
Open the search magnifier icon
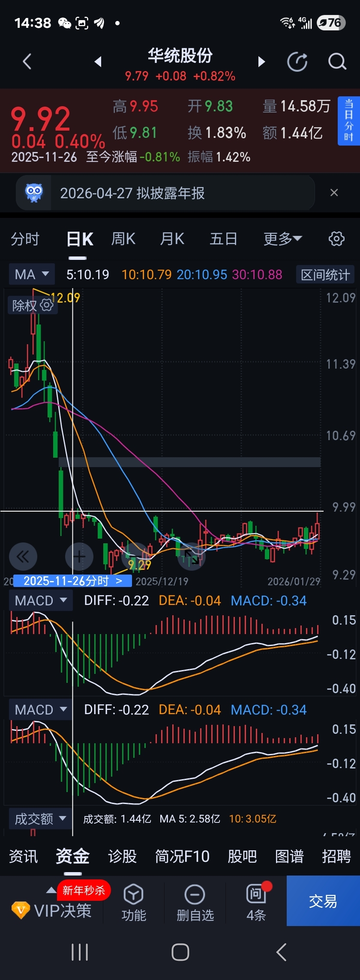click(x=337, y=62)
